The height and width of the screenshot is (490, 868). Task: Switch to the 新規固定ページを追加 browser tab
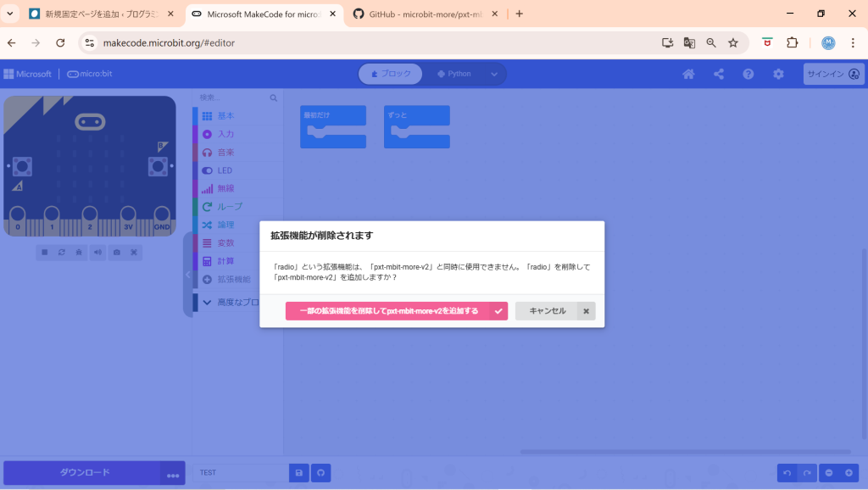click(100, 14)
